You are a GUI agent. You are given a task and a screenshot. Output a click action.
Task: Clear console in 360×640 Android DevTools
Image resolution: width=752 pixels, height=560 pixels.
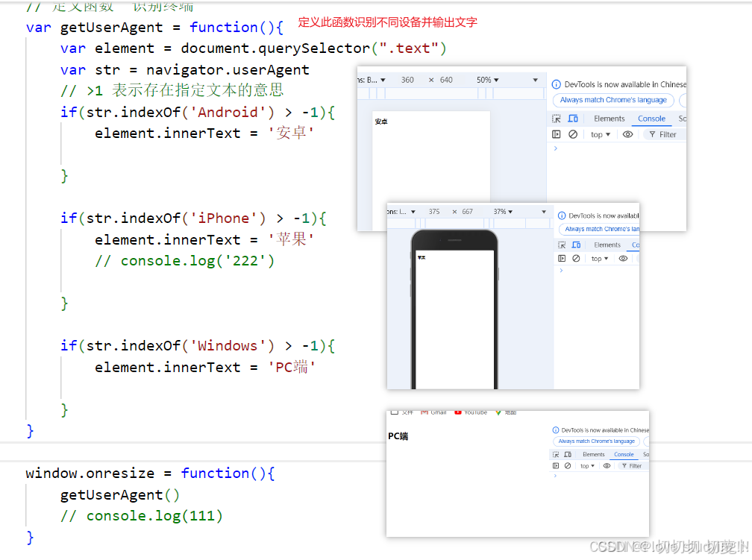tap(573, 134)
